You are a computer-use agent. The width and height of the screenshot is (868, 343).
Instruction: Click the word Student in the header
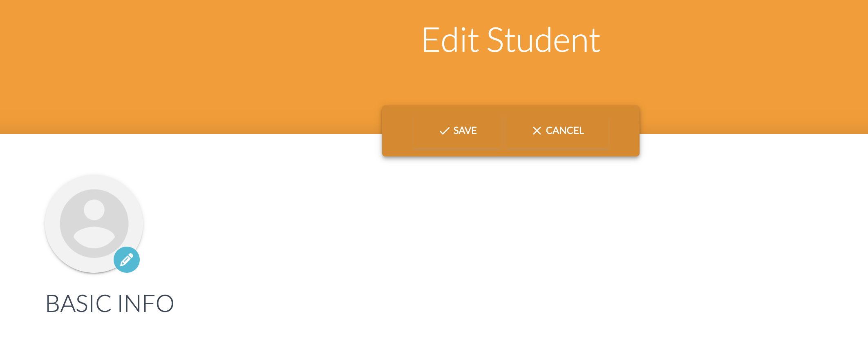pyautogui.click(x=544, y=40)
